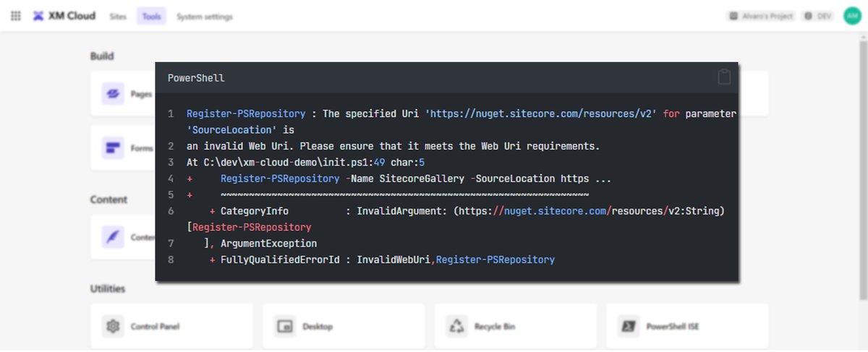Click the Desktop tool icon
Viewport: 868px width, 352px height.
pyautogui.click(x=285, y=327)
